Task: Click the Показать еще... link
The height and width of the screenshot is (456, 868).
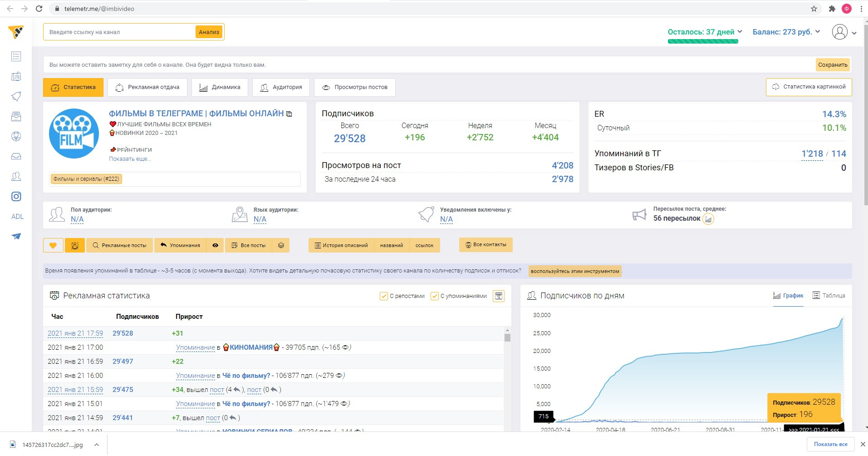Action: coord(130,159)
